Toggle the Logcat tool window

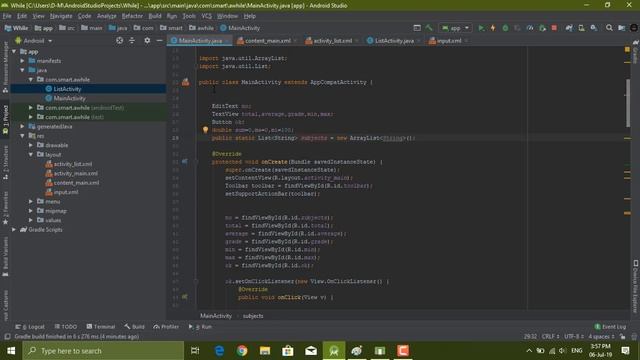click(30, 327)
